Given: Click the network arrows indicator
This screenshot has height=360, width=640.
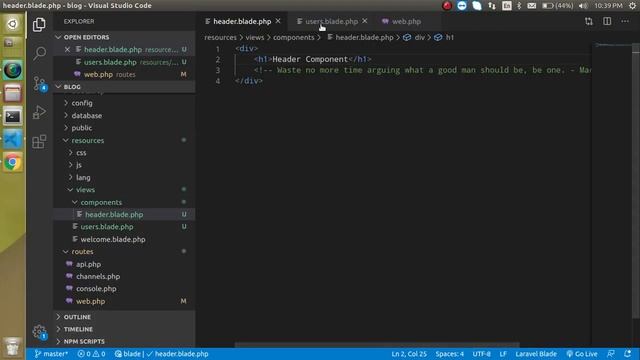Looking at the screenshot, I should point(492,6).
